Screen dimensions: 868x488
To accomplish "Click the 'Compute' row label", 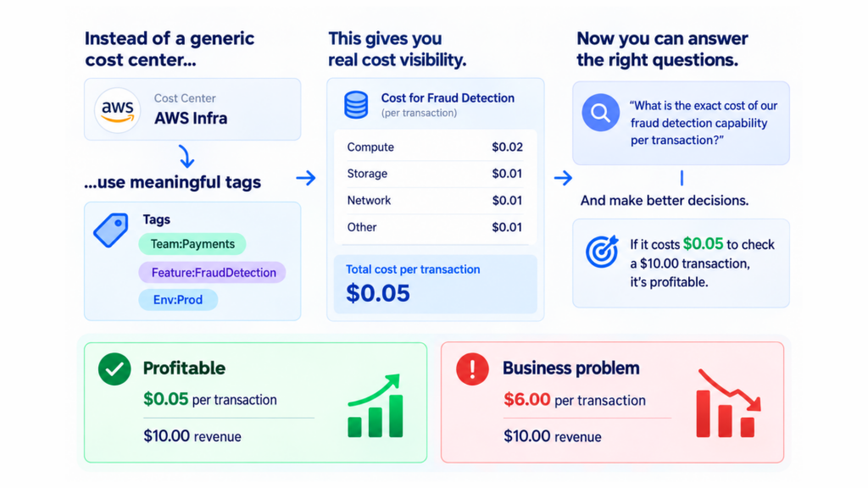I will coord(370,147).
